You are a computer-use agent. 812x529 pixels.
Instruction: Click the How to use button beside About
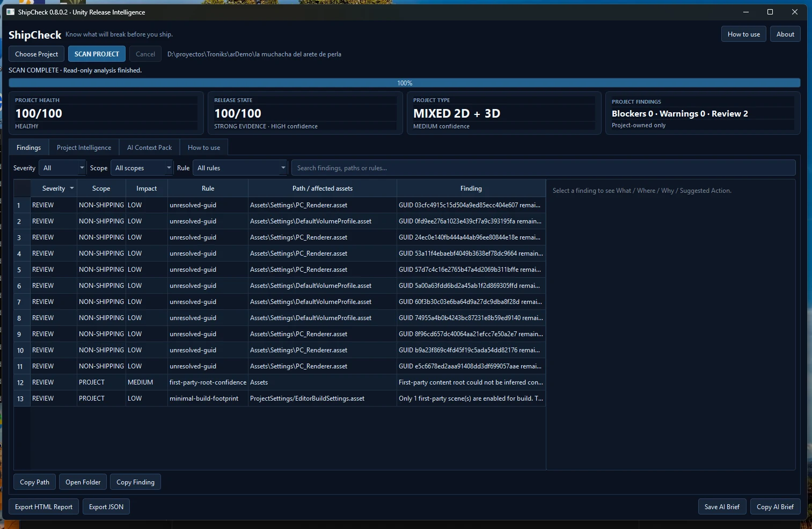click(x=744, y=34)
